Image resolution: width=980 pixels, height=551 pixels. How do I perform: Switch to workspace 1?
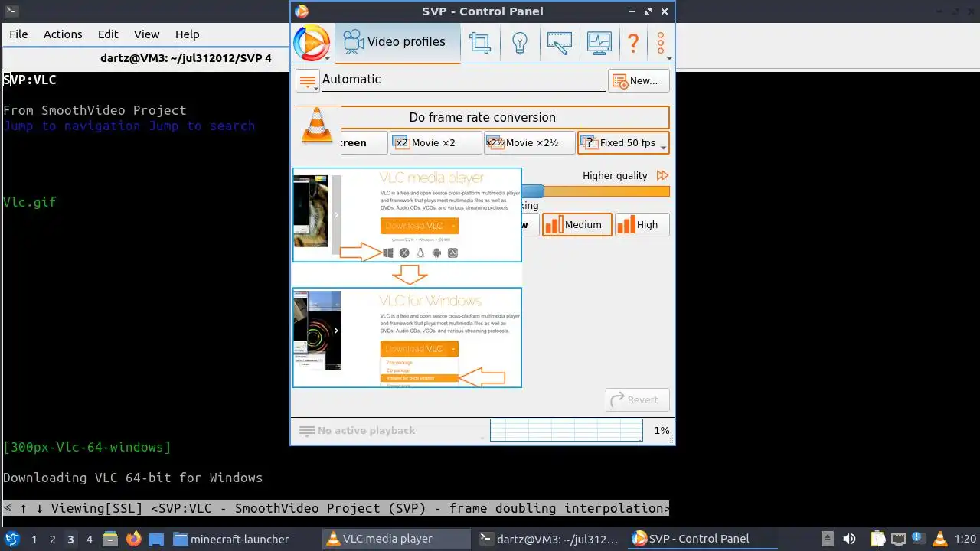[x=34, y=540]
